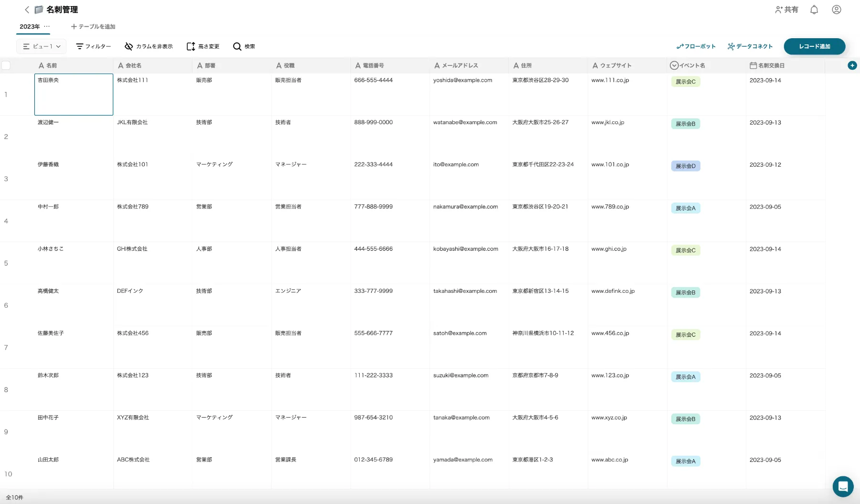Click the ウェブサイト column header

pos(627,65)
